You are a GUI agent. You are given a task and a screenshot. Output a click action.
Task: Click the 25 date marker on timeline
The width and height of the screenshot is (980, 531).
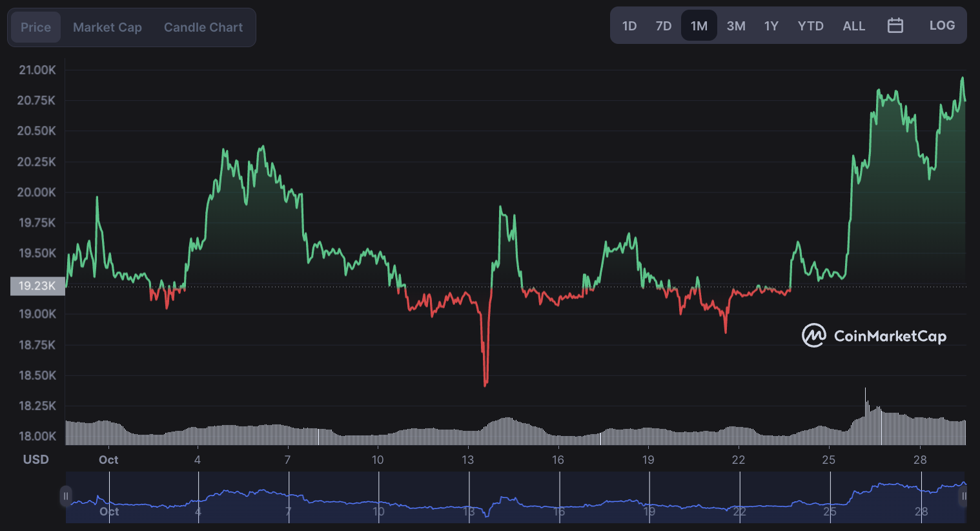(828, 459)
